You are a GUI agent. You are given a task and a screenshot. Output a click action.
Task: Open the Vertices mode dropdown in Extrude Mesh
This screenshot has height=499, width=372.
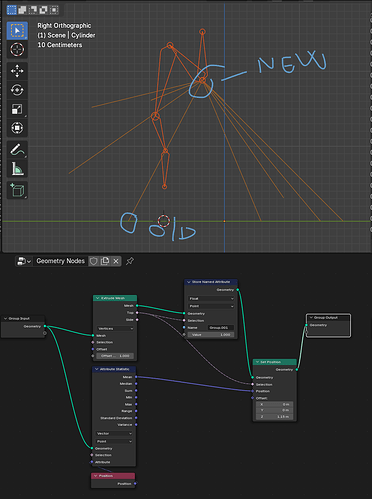(x=115, y=329)
